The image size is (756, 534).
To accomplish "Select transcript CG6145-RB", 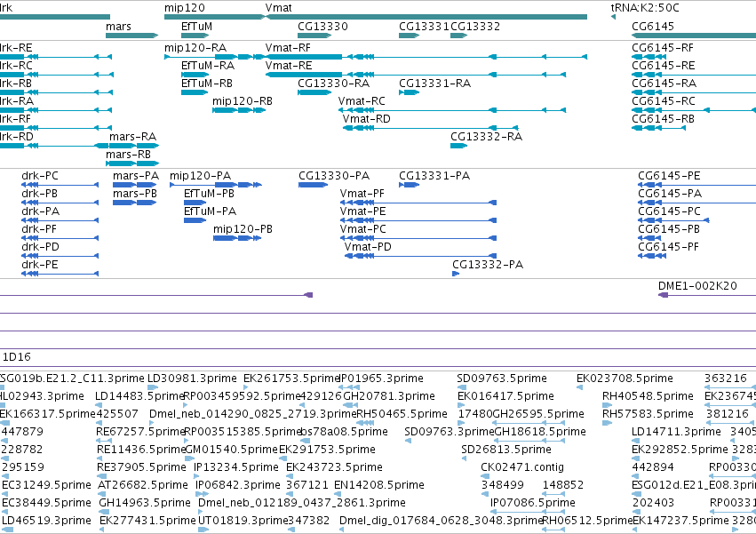I will click(x=658, y=128).
